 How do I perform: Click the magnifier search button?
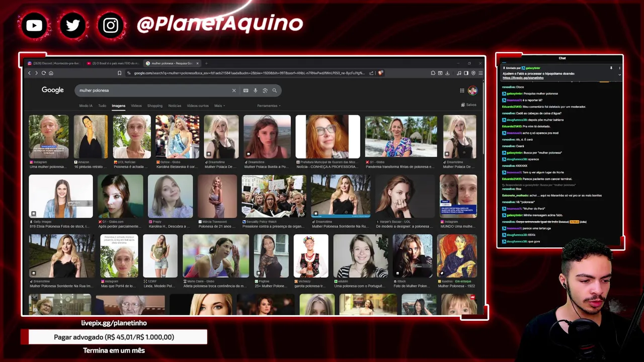274,90
